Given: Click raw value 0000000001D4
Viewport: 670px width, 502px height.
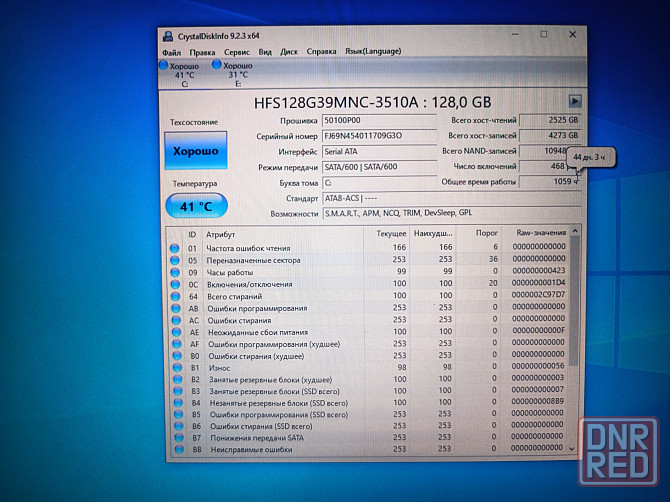Looking at the screenshot, I should 538,283.
